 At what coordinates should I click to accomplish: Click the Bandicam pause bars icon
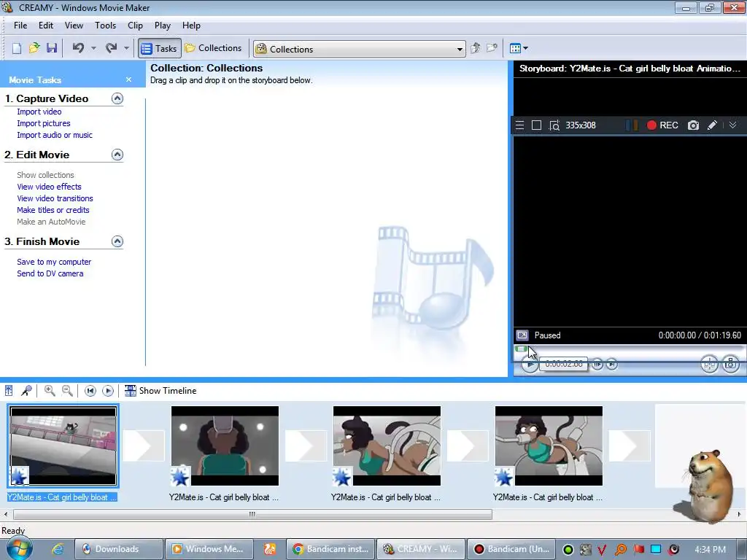[x=632, y=125]
